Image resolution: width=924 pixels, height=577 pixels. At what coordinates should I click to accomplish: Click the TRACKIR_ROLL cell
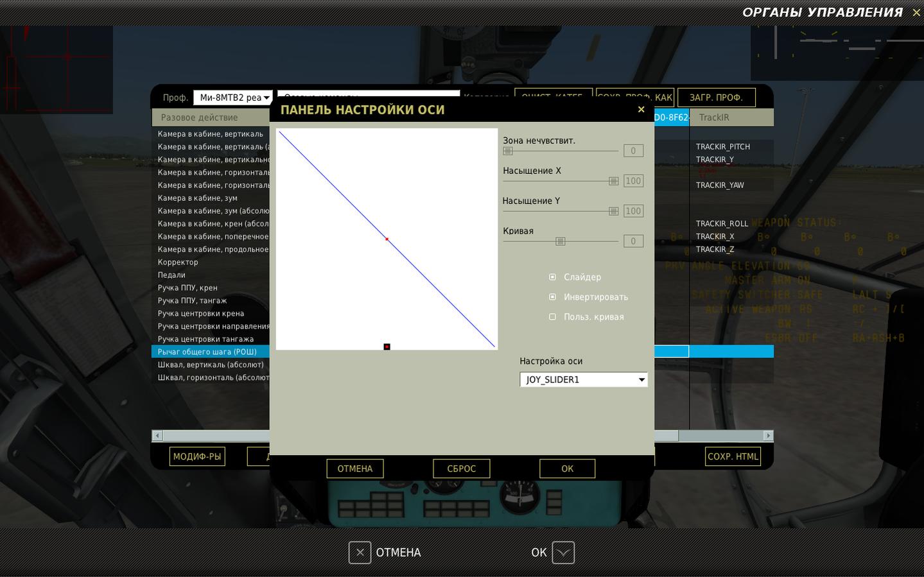coord(731,223)
